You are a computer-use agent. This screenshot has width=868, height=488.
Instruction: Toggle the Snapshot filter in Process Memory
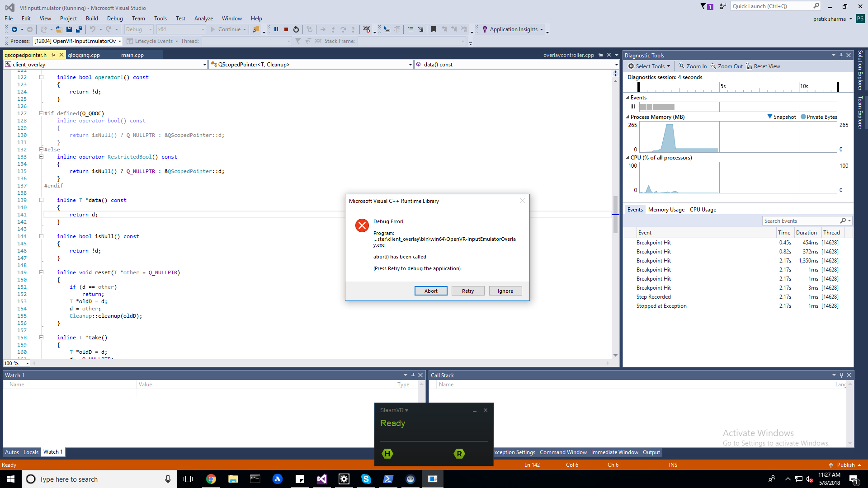pos(782,117)
